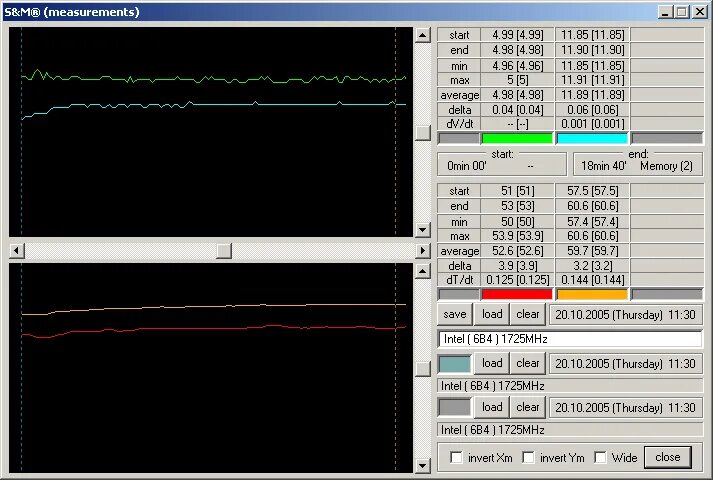Image resolution: width=713 pixels, height=480 pixels.
Task: Click temperature min value 50 [50]
Action: [517, 222]
